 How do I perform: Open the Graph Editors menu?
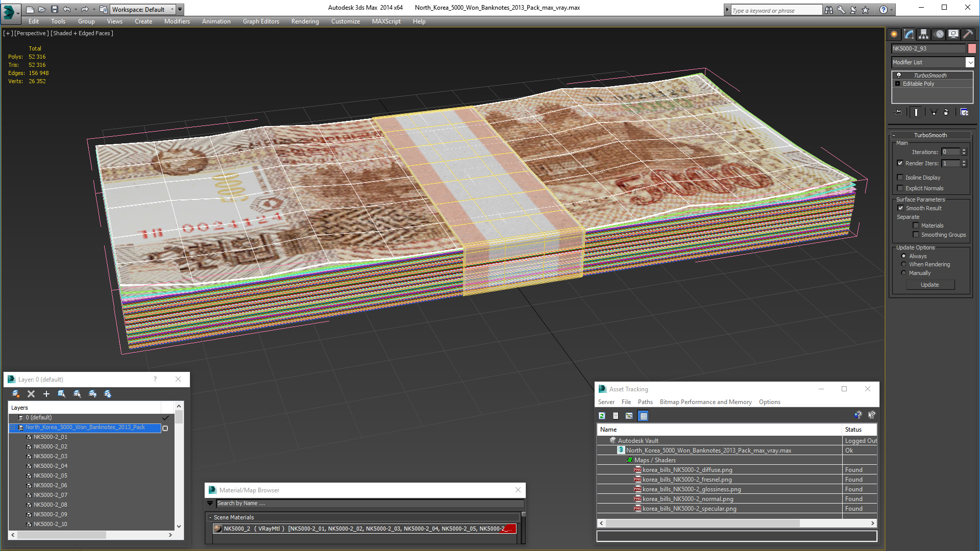click(x=261, y=21)
